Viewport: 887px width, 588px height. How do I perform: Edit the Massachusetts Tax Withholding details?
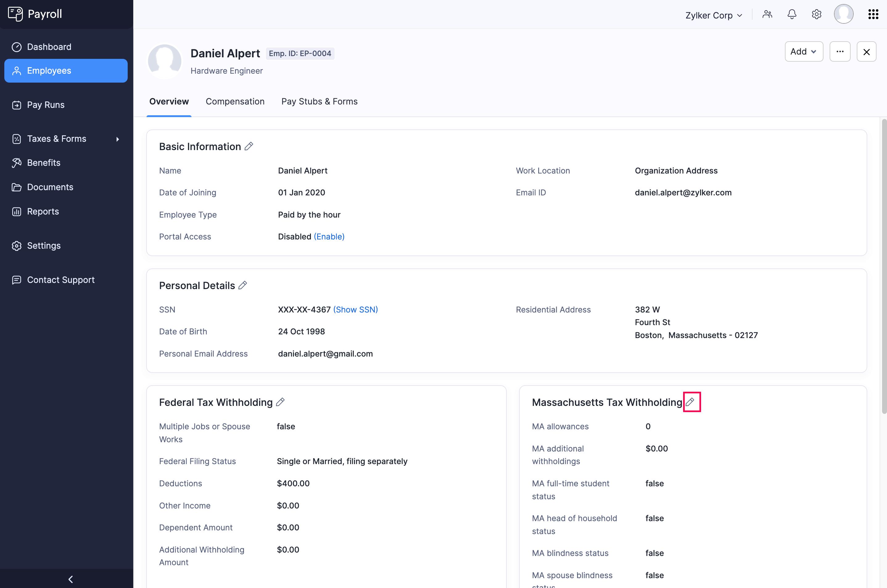(691, 402)
